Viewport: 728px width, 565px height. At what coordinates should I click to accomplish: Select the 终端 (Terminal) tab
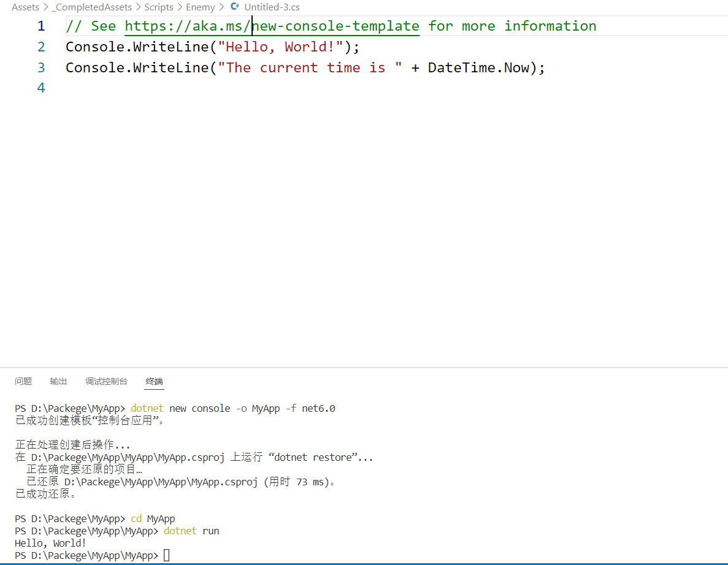(x=153, y=381)
